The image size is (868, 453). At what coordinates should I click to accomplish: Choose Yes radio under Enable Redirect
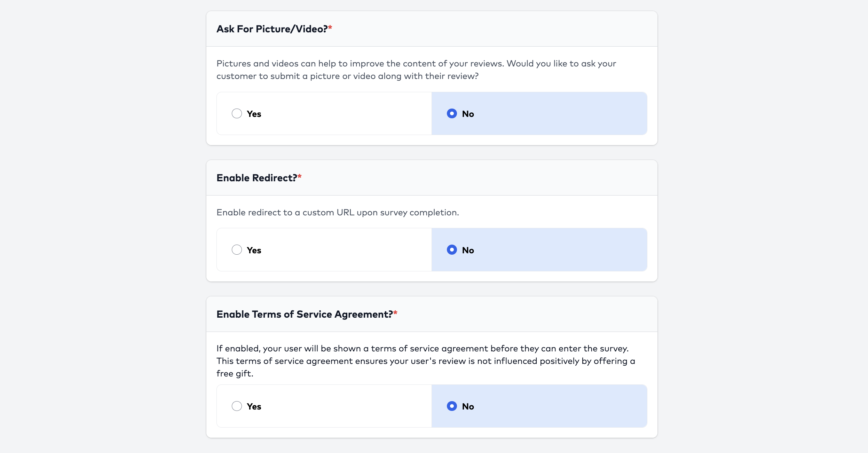237,250
